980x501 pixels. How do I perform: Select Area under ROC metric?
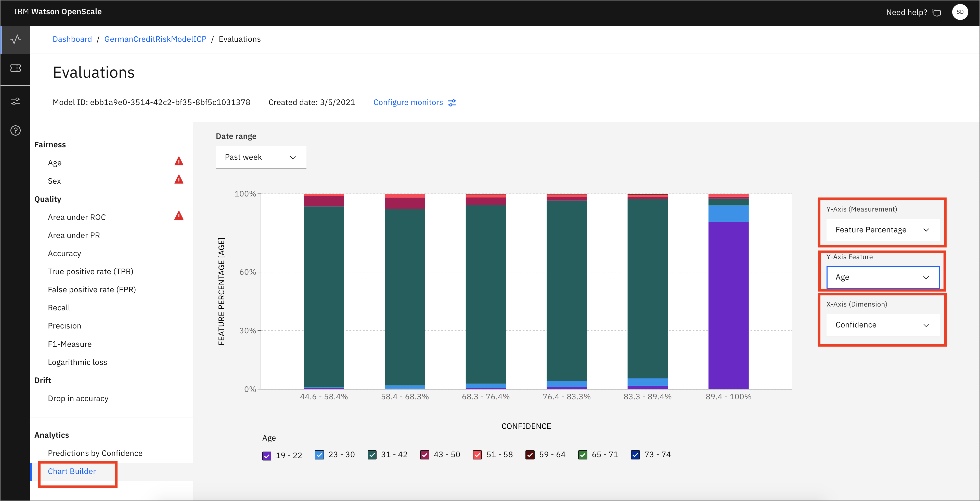click(77, 217)
